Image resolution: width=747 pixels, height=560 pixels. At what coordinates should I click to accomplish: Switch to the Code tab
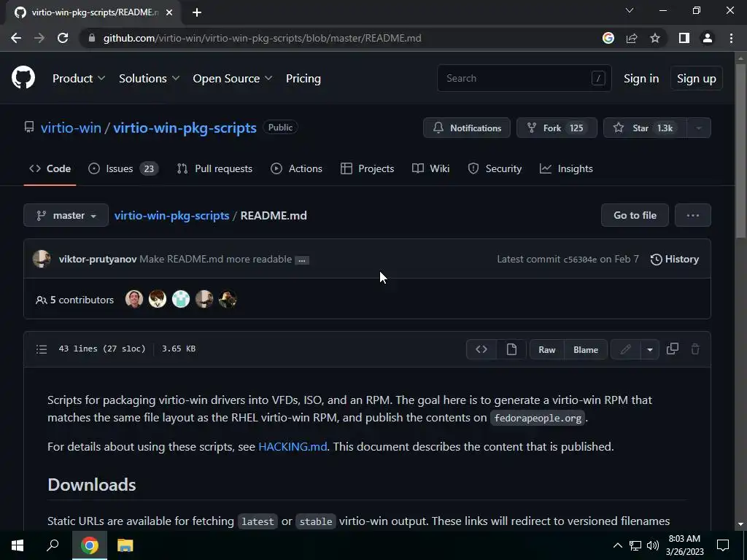coord(50,168)
